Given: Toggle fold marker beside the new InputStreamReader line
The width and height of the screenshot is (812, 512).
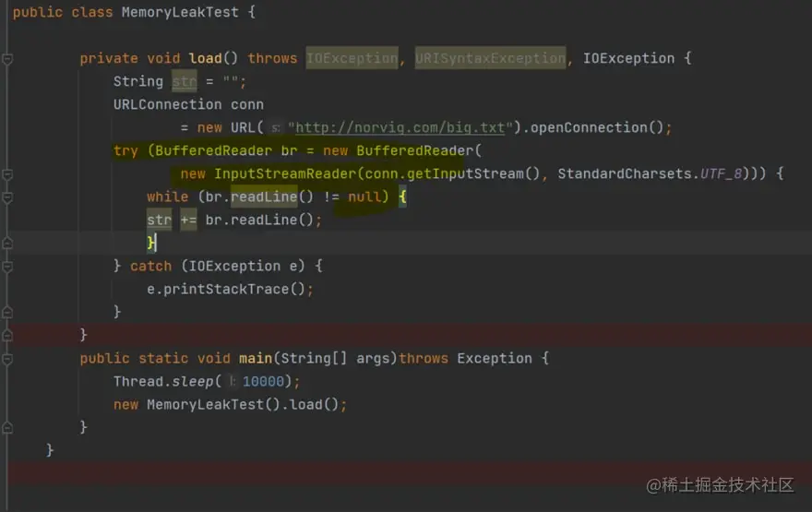Looking at the screenshot, I should click(7, 174).
